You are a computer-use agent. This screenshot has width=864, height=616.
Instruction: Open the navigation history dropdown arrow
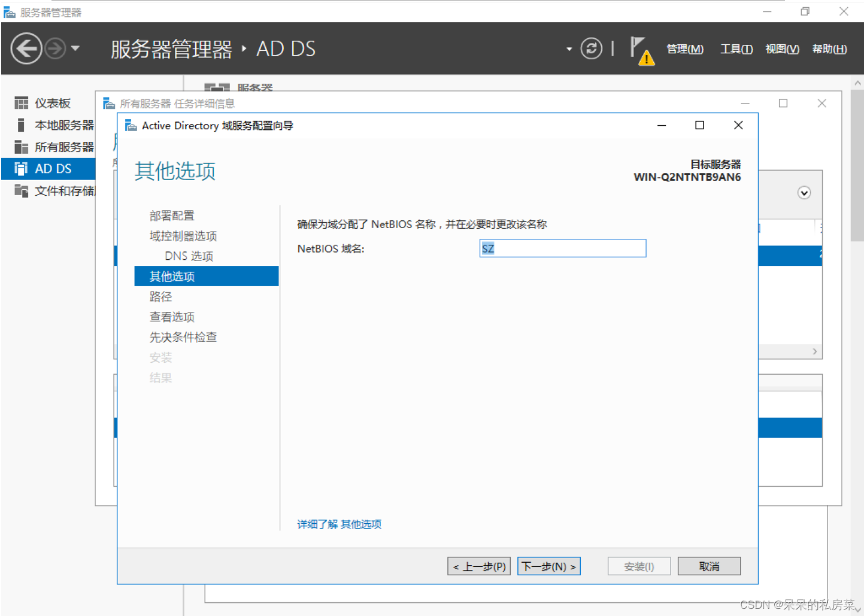[x=75, y=48]
